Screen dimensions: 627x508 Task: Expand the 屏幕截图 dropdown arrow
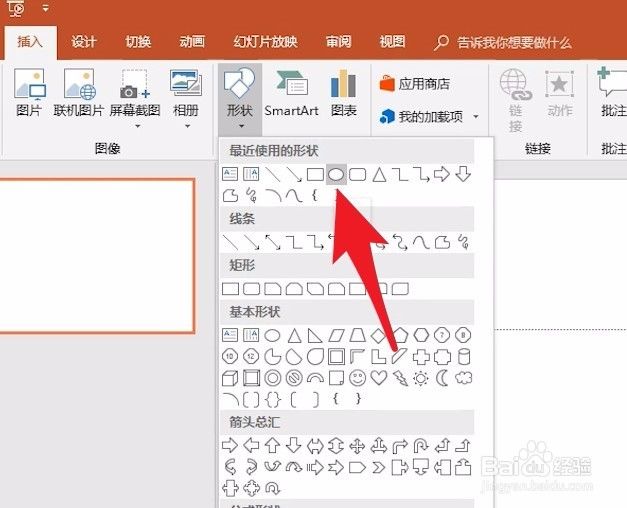pyautogui.click(x=138, y=126)
